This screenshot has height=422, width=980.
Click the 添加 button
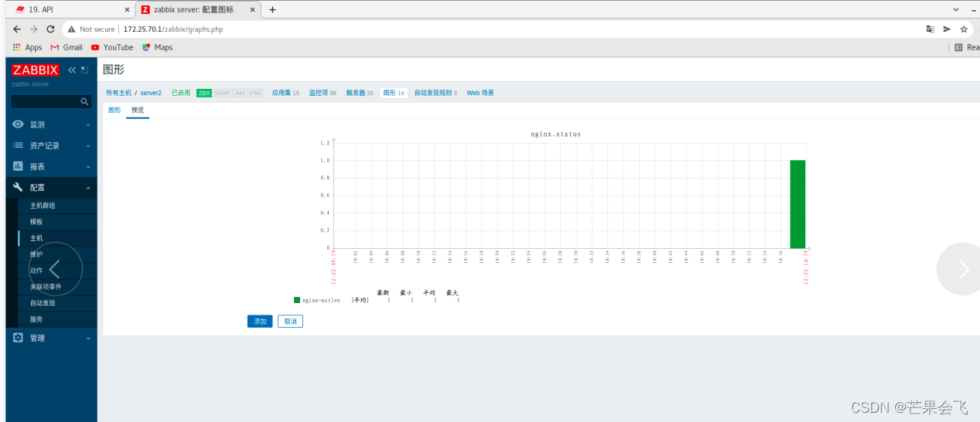pyautogui.click(x=260, y=321)
